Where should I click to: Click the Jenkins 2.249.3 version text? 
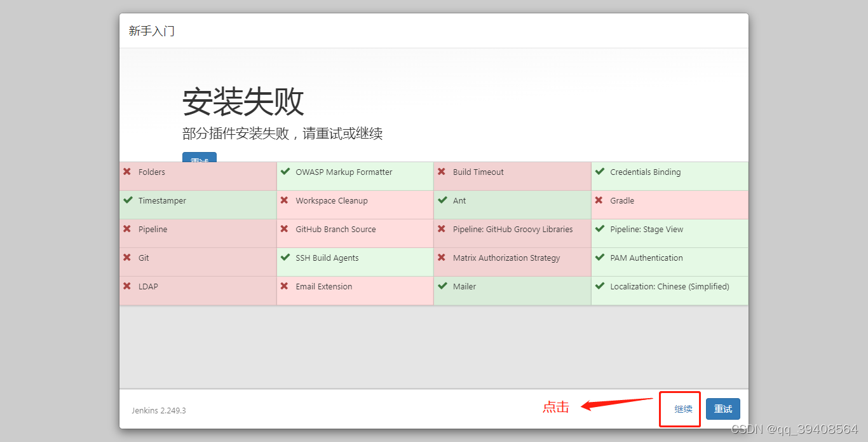click(x=159, y=410)
